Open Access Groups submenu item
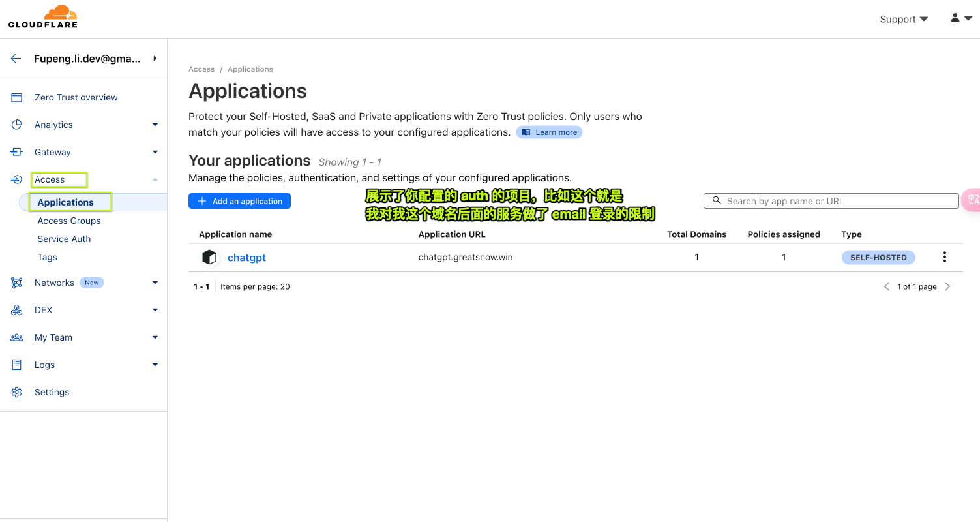Image resolution: width=980 pixels, height=522 pixels. coord(69,221)
